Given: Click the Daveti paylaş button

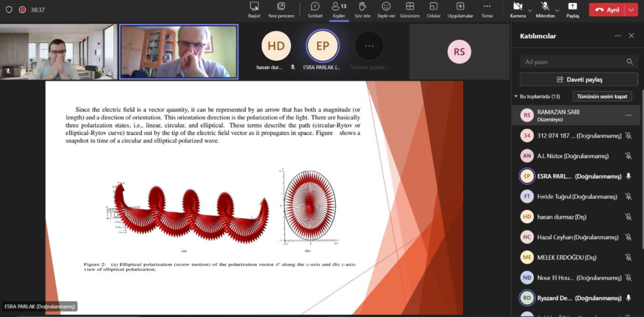Looking at the screenshot, I should click(x=578, y=79).
